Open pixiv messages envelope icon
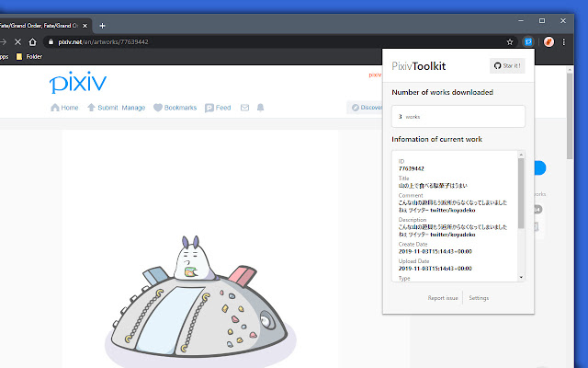 244,108
